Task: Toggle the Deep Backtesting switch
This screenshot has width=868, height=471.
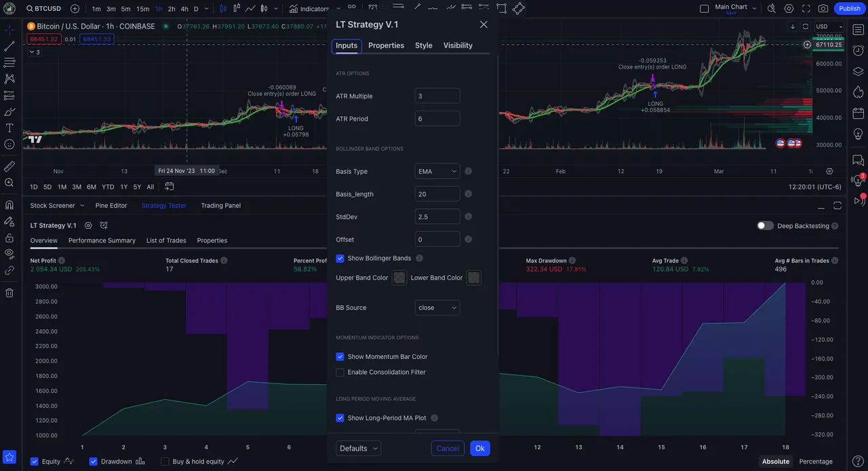Action: (x=765, y=225)
